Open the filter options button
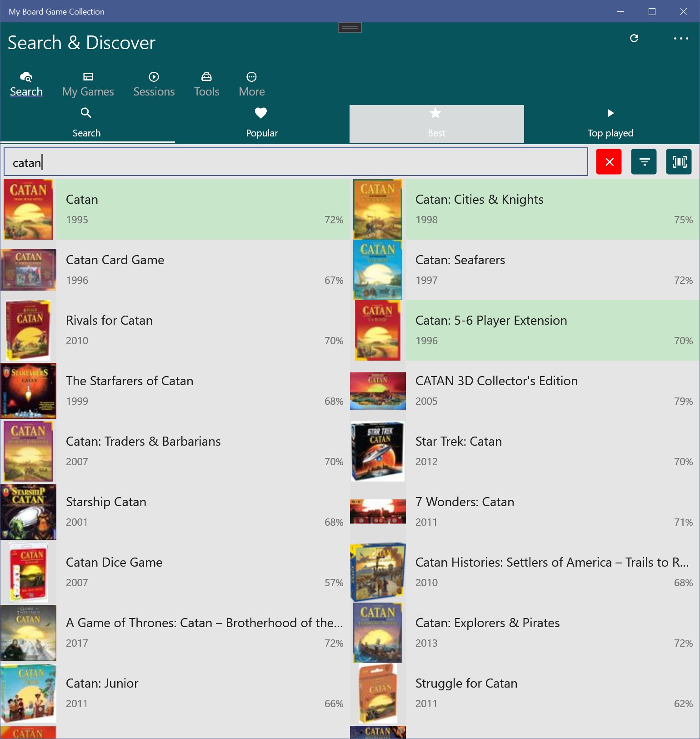This screenshot has width=700, height=739. pyautogui.click(x=644, y=162)
